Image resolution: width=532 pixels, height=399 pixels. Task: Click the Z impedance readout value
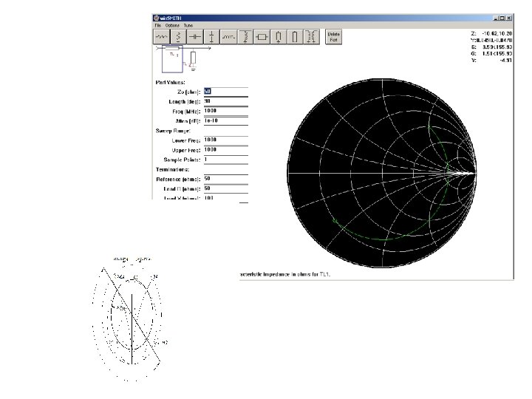coord(497,33)
